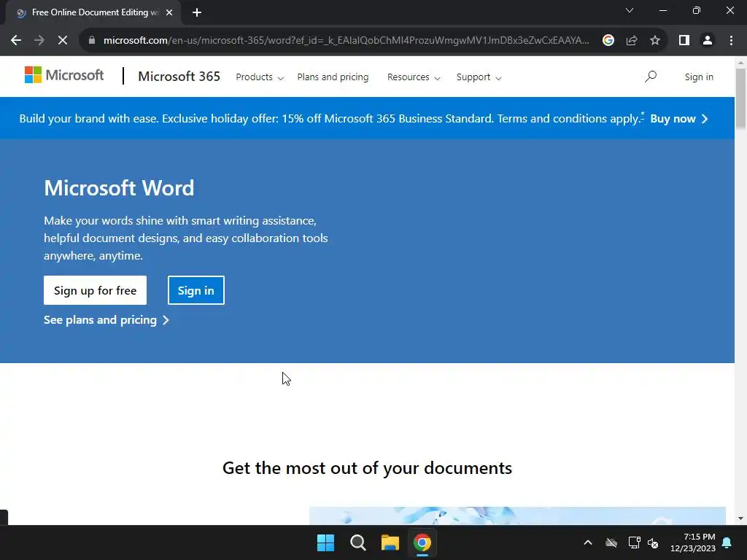Open the Windows Start menu
747x560 pixels.
[x=326, y=542]
